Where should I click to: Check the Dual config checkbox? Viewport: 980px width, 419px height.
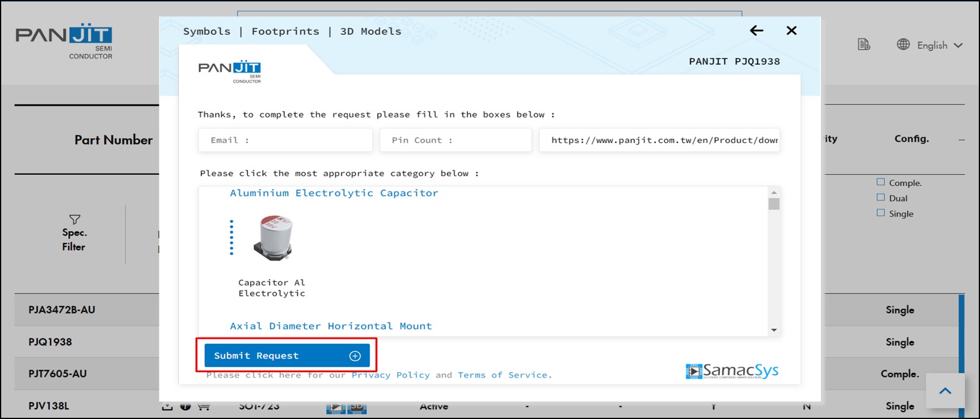(x=880, y=197)
